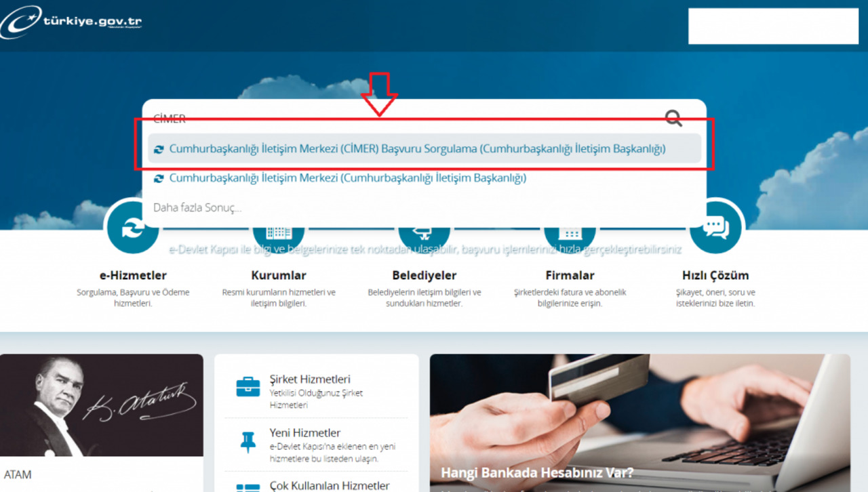Open Çok Kullanılan Hizmetler link
The image size is (868, 492).
click(x=330, y=486)
